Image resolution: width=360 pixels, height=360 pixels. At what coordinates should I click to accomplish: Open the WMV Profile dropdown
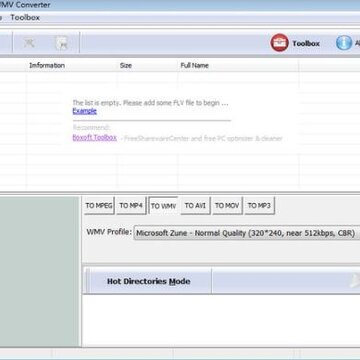(247, 233)
